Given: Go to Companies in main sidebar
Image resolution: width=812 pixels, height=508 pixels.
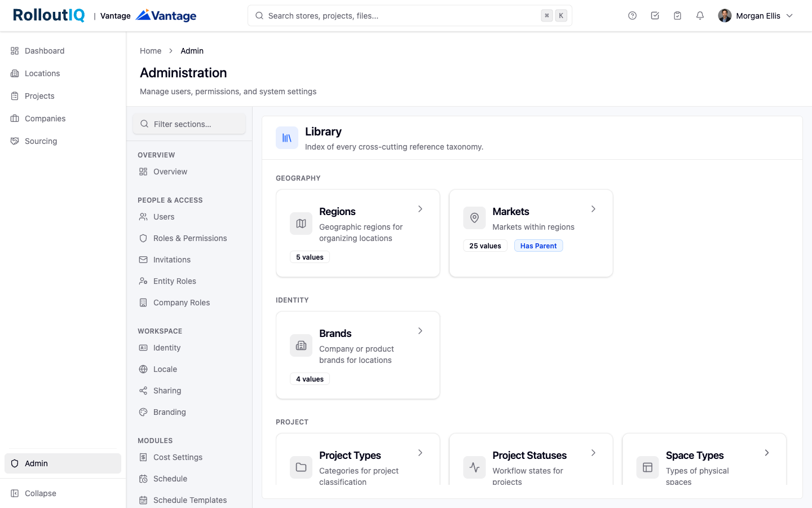Looking at the screenshot, I should [x=63, y=119].
